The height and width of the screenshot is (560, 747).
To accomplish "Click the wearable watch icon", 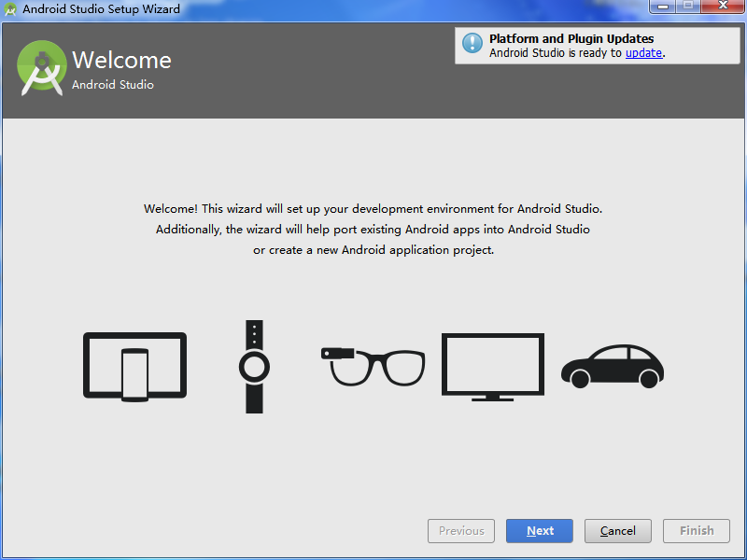I will click(x=254, y=367).
